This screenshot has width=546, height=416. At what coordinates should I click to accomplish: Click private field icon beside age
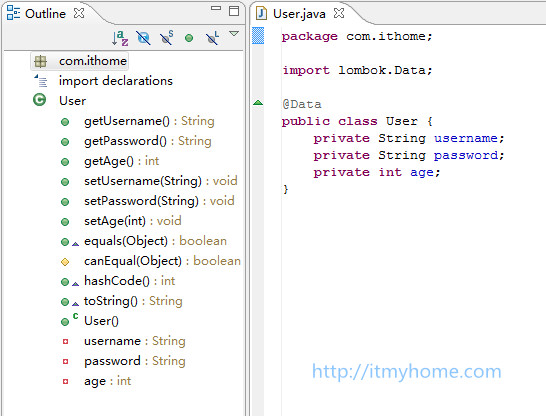pos(65,382)
